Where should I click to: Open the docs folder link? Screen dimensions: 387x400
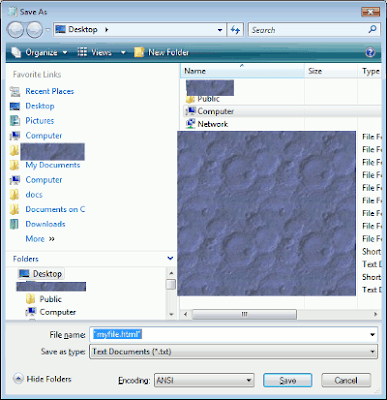click(34, 195)
